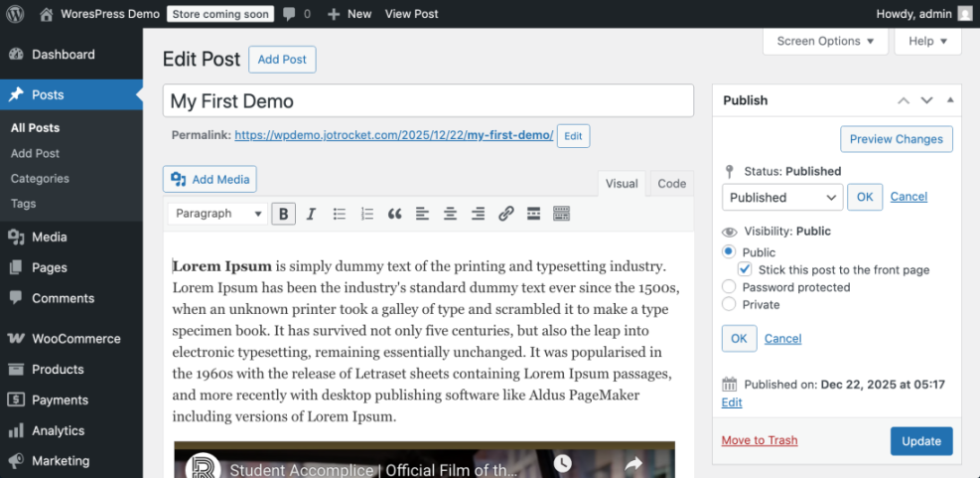
Task: Open All Posts submenu item
Action: [x=35, y=127]
